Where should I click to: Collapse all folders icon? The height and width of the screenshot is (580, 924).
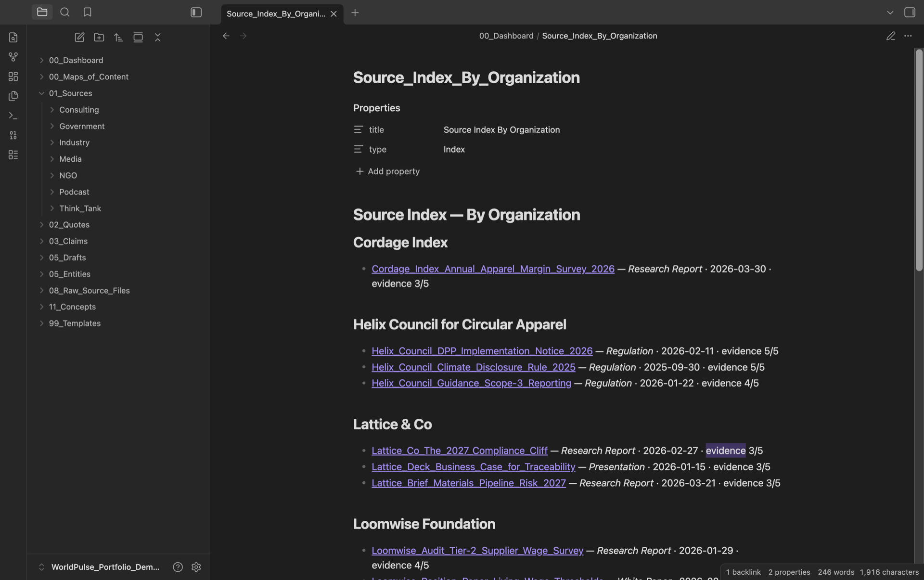tap(158, 38)
